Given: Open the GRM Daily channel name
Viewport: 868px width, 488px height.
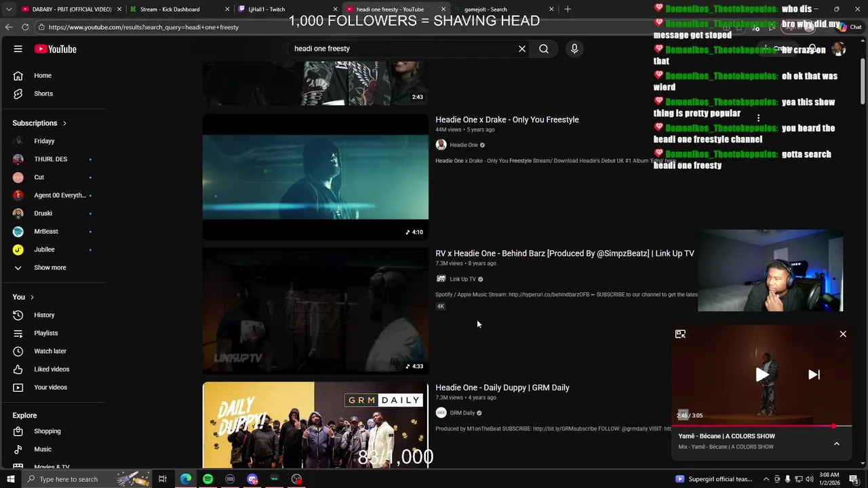Looking at the screenshot, I should pyautogui.click(x=462, y=413).
